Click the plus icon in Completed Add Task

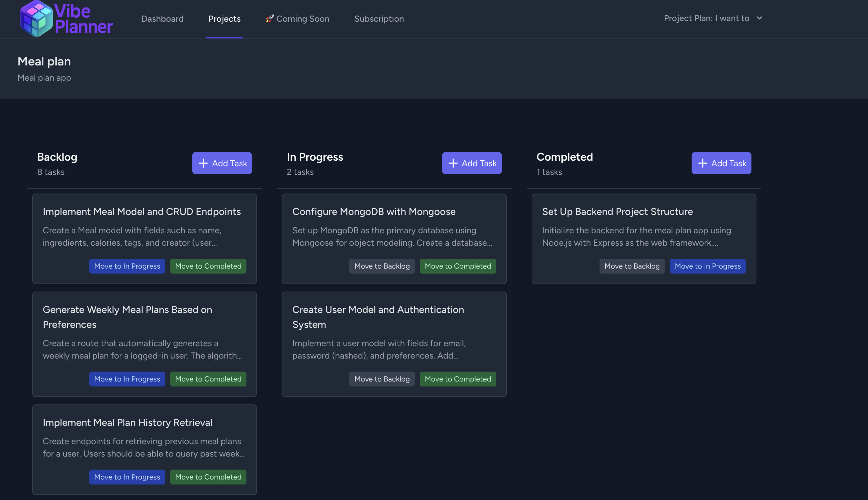(702, 163)
